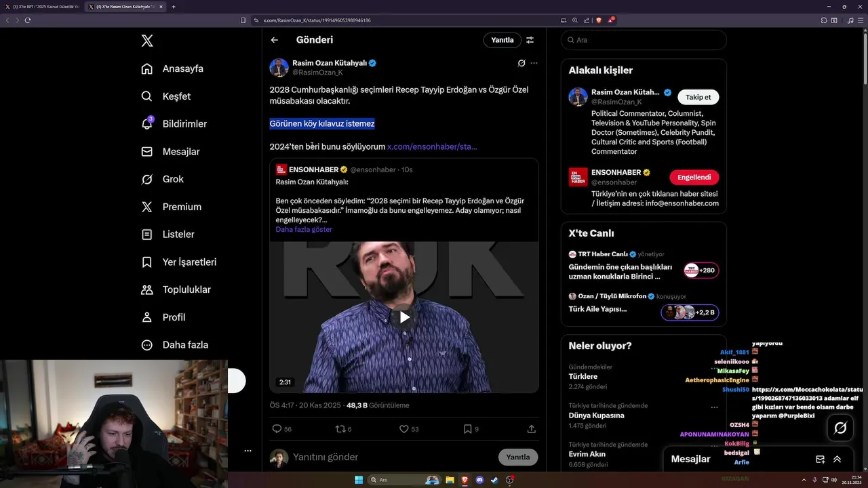
Task: Bookmark the post with 9 bookmarks
Action: (x=467, y=429)
